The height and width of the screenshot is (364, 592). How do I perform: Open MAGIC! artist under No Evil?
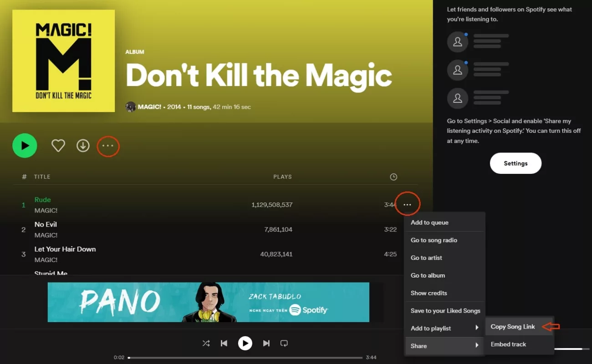click(x=46, y=235)
